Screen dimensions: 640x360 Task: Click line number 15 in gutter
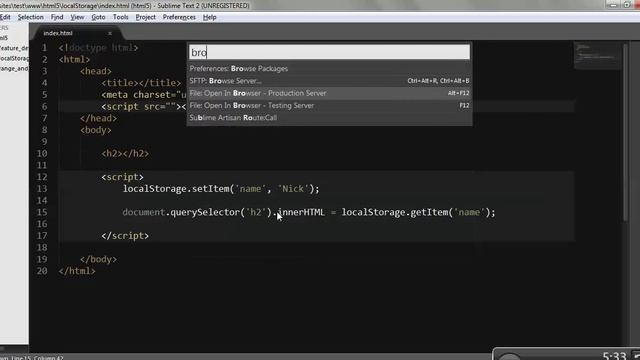point(42,212)
